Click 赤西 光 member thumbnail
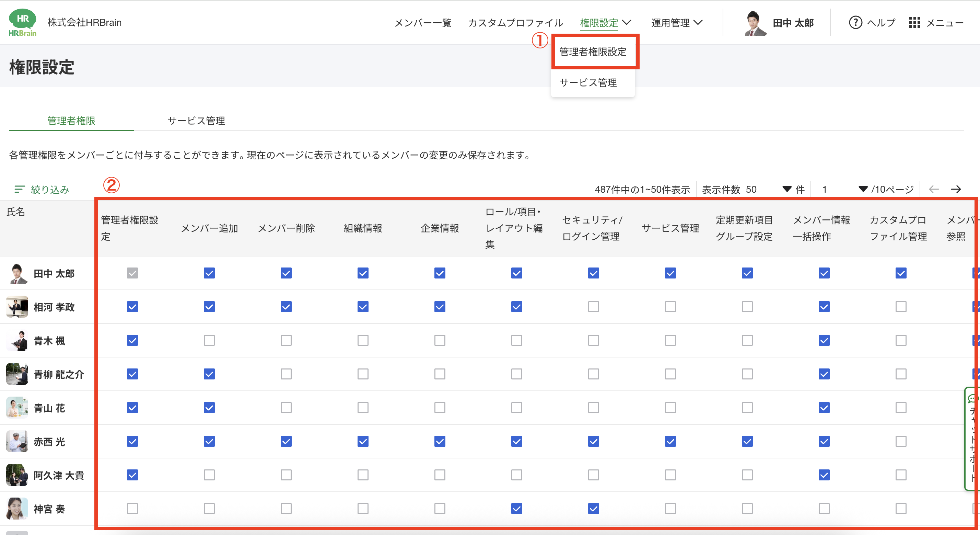980x535 pixels. pyautogui.click(x=17, y=441)
